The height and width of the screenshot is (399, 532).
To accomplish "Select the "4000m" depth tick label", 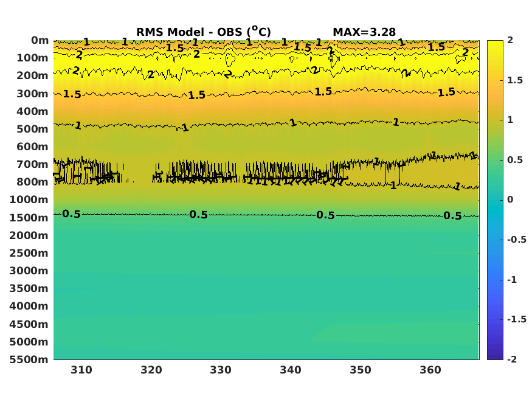I will 29,306.
